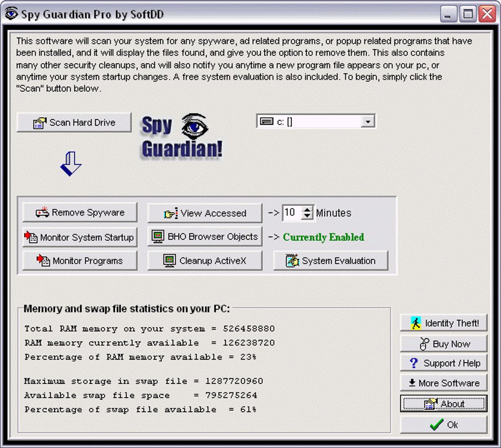Click the Spy Guardian eye logo

tap(195, 127)
